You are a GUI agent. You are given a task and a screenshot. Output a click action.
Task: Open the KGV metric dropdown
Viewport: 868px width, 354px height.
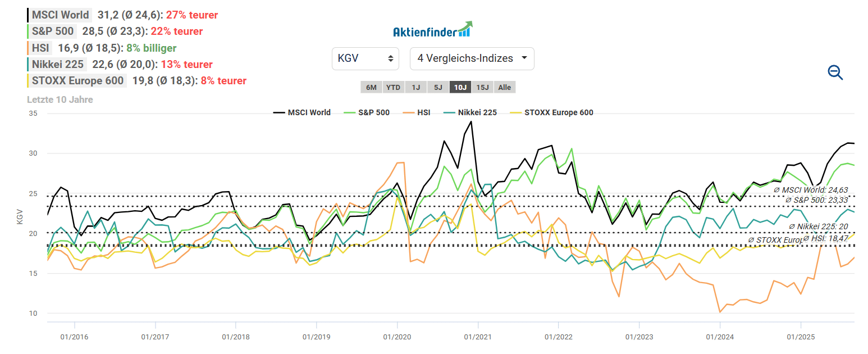(366, 58)
